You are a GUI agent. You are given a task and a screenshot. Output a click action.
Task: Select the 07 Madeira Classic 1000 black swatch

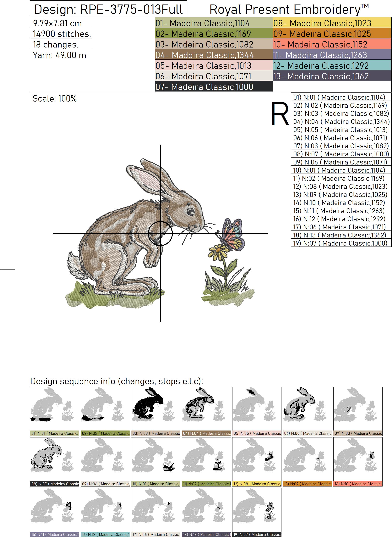pos(213,87)
